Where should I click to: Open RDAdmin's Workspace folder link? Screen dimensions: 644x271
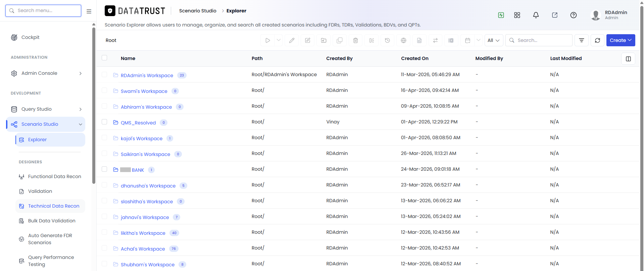coord(147,75)
